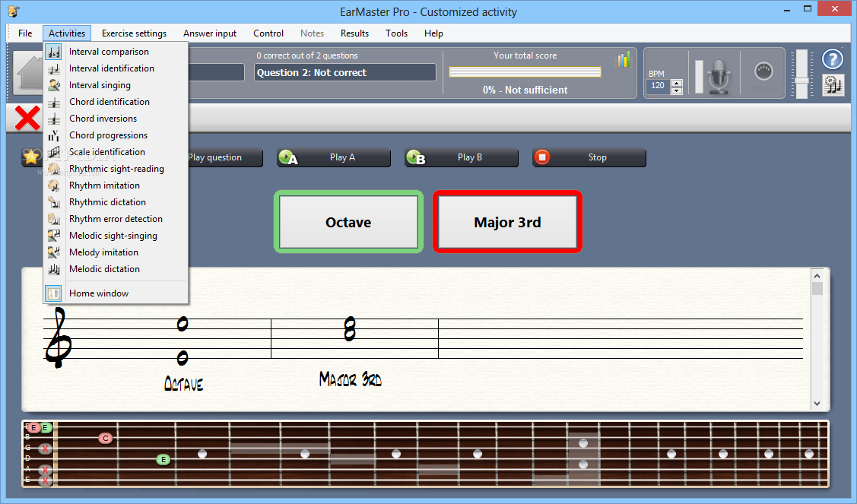This screenshot has height=504, width=857.
Task: Click green E marker at fretboard nut
Action: 46,428
